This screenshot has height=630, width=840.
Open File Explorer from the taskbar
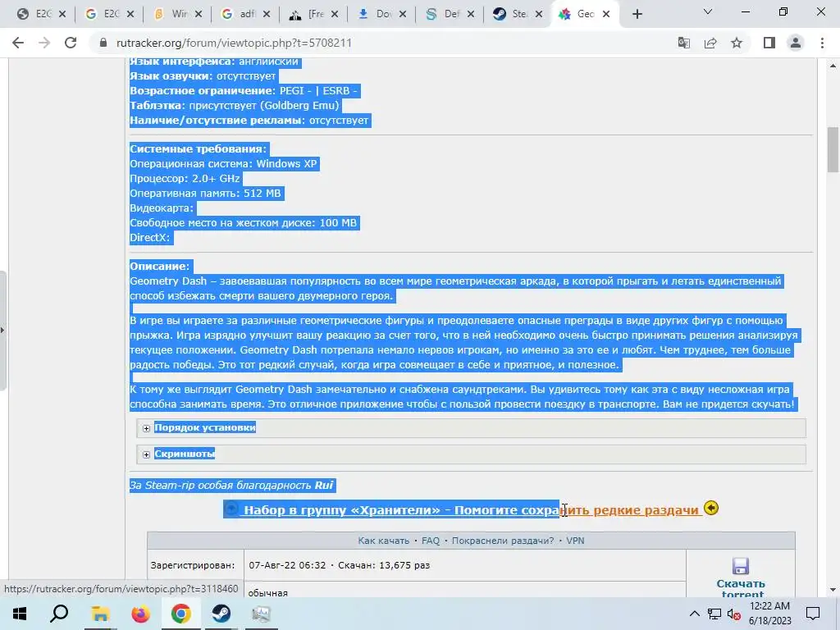tap(100, 614)
